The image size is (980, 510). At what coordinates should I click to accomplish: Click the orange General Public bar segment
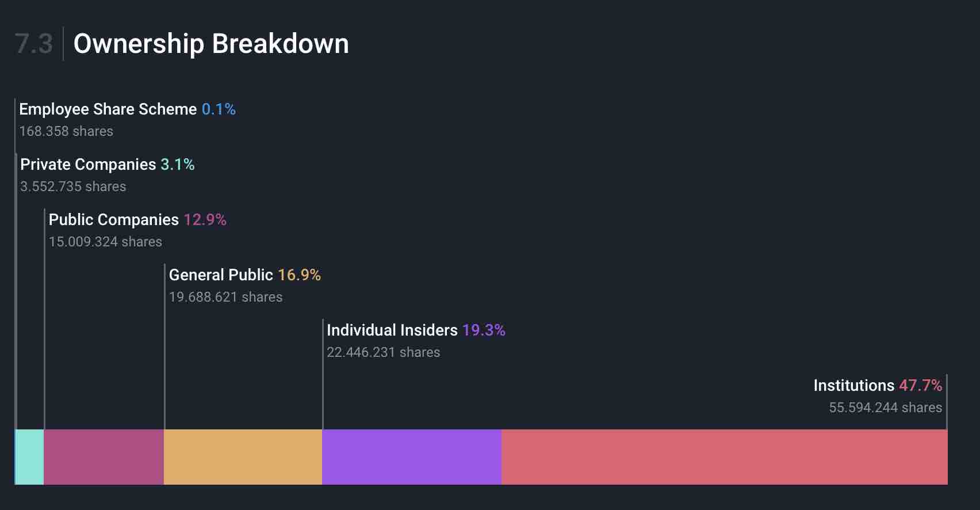(x=243, y=456)
